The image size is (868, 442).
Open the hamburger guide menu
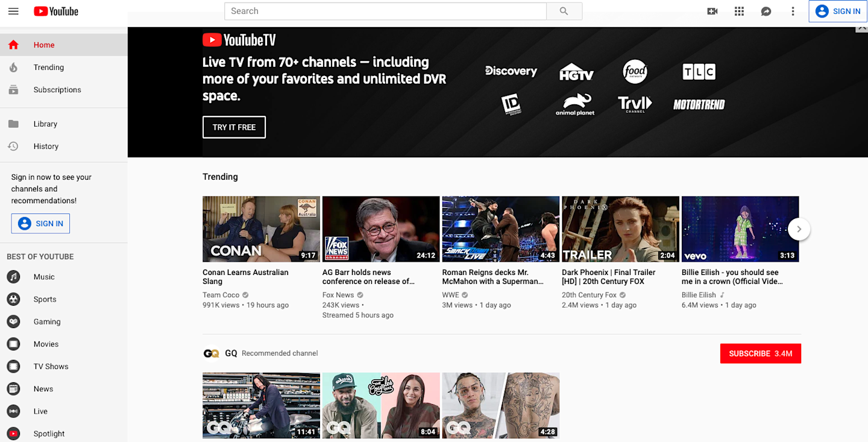(13, 11)
